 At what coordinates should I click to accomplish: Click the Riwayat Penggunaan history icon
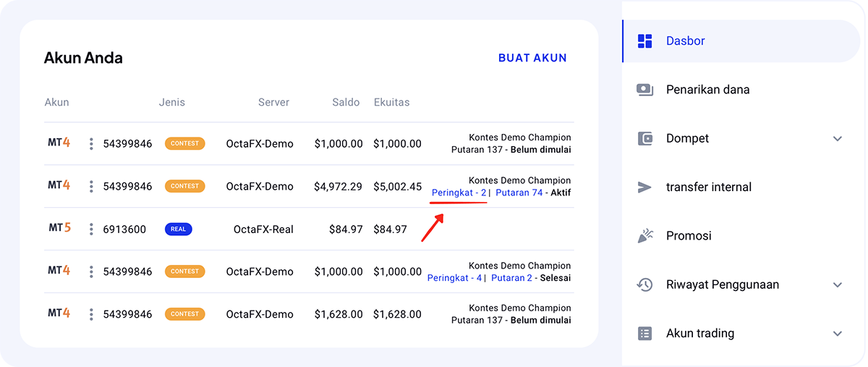(x=644, y=284)
